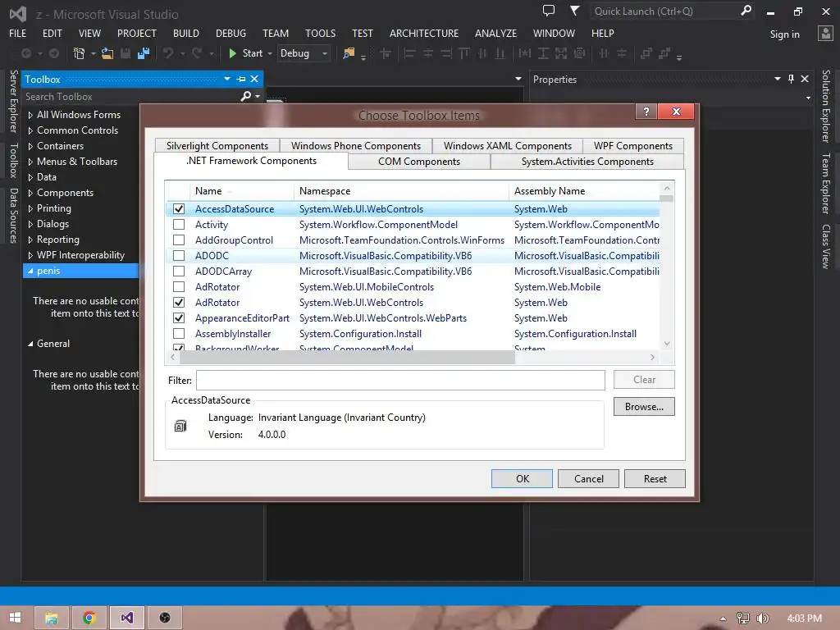
Task: Click the Make Same Width icon
Action: coord(524,53)
